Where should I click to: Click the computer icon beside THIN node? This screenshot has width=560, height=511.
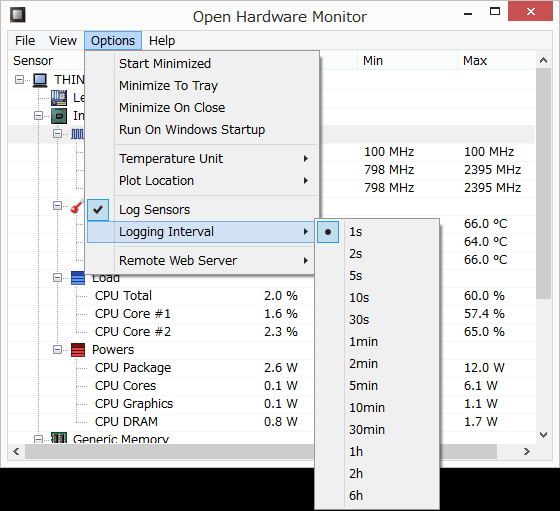coord(40,80)
